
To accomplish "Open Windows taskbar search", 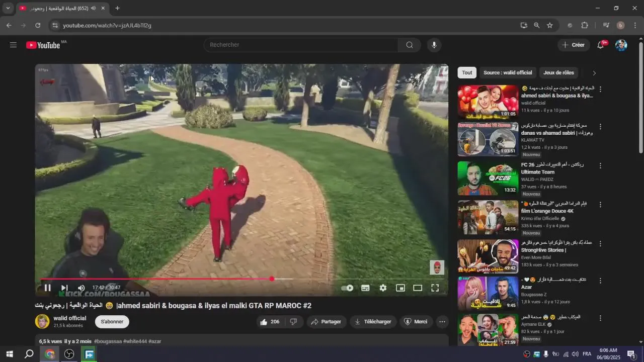I will [x=29, y=354].
